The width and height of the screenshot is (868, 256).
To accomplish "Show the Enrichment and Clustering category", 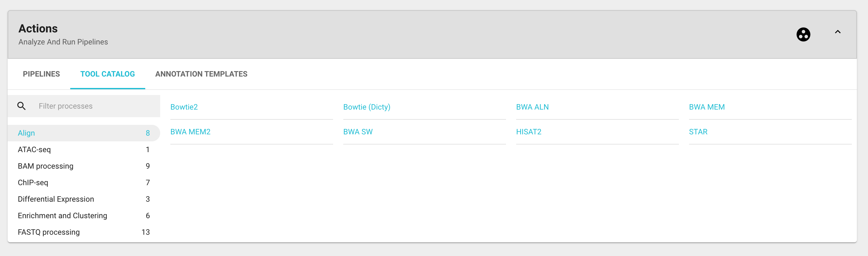I will coord(62,216).
